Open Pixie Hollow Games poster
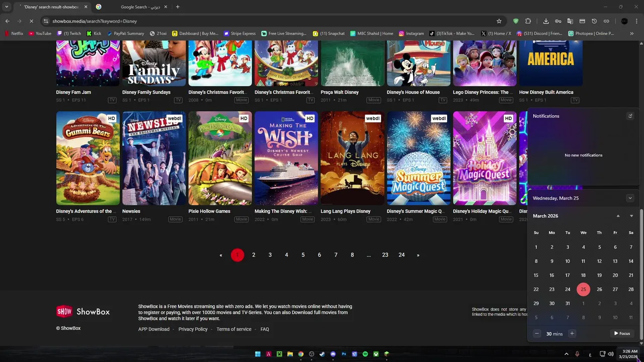 pos(220,158)
